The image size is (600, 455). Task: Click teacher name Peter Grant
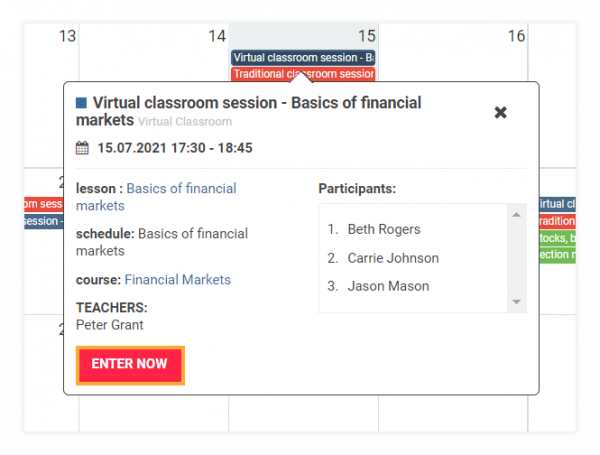click(x=109, y=325)
